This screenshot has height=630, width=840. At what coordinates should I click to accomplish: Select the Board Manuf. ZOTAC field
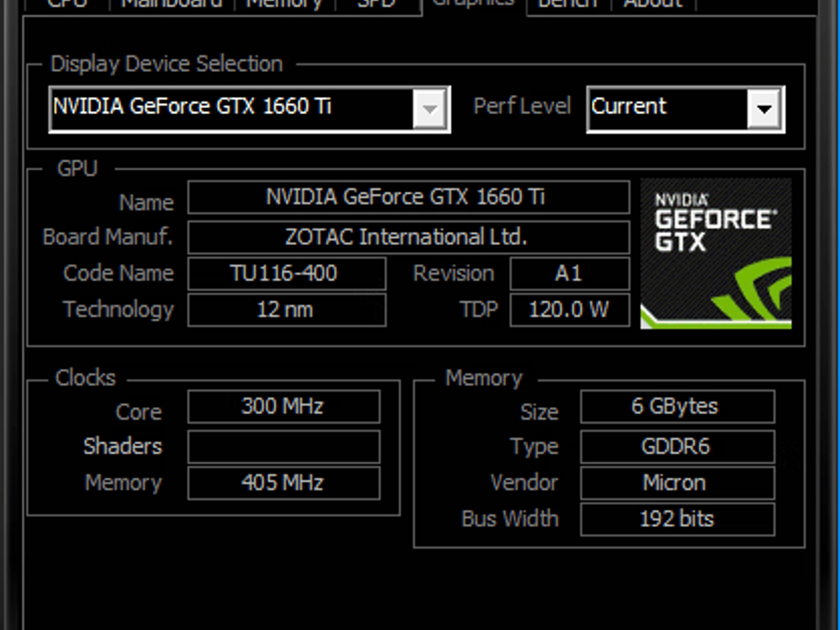(x=409, y=237)
